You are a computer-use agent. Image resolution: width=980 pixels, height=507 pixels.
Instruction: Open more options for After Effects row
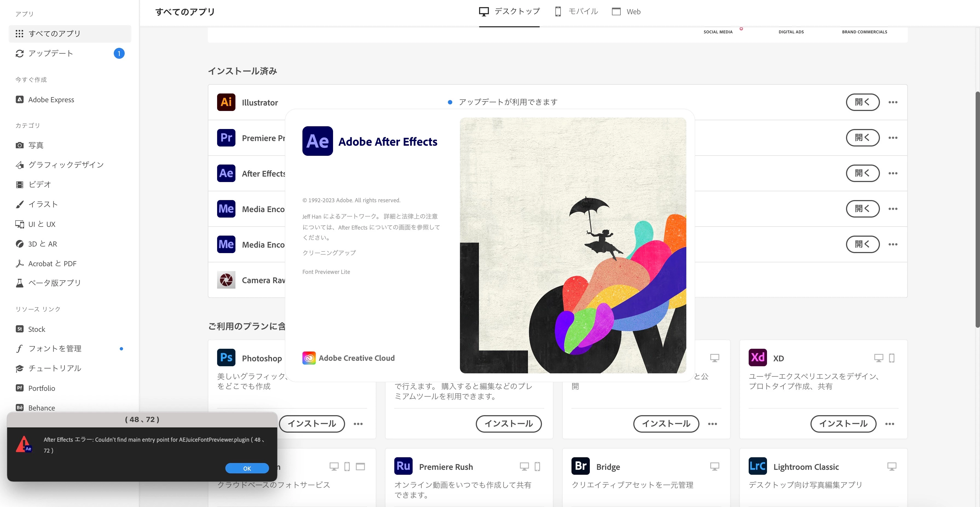coord(892,174)
